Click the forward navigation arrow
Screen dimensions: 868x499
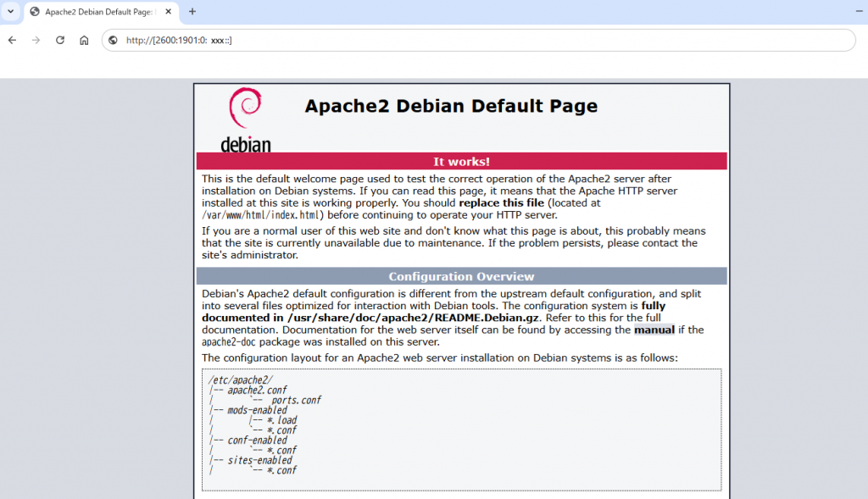pyautogui.click(x=36, y=41)
